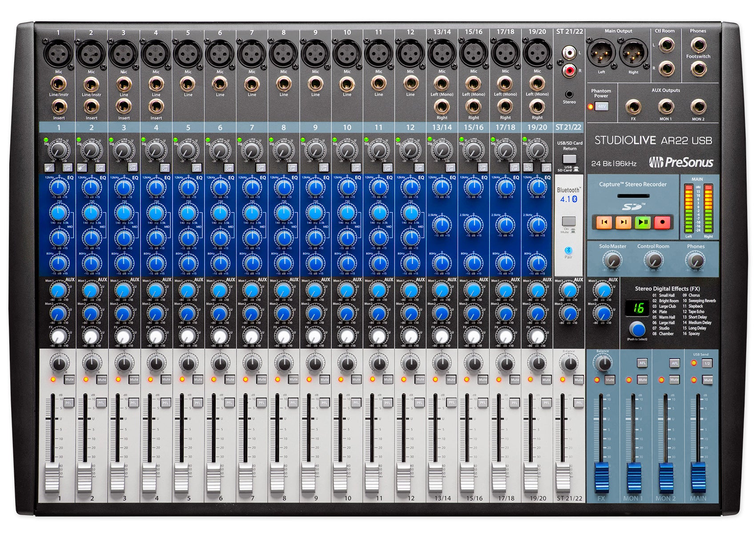Click channel 13/14 2.5kHz mid EQ knob
756x536 pixels.
[x=442, y=225]
